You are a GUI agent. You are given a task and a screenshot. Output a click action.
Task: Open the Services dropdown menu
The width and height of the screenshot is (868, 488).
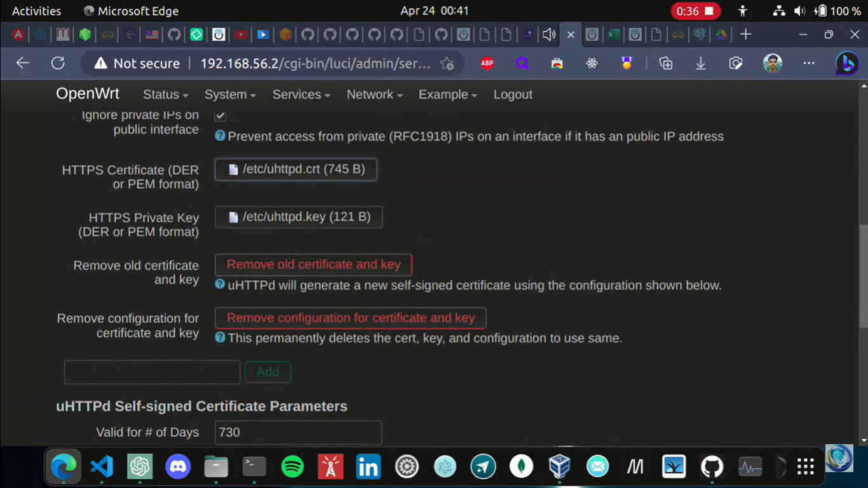tap(301, 95)
